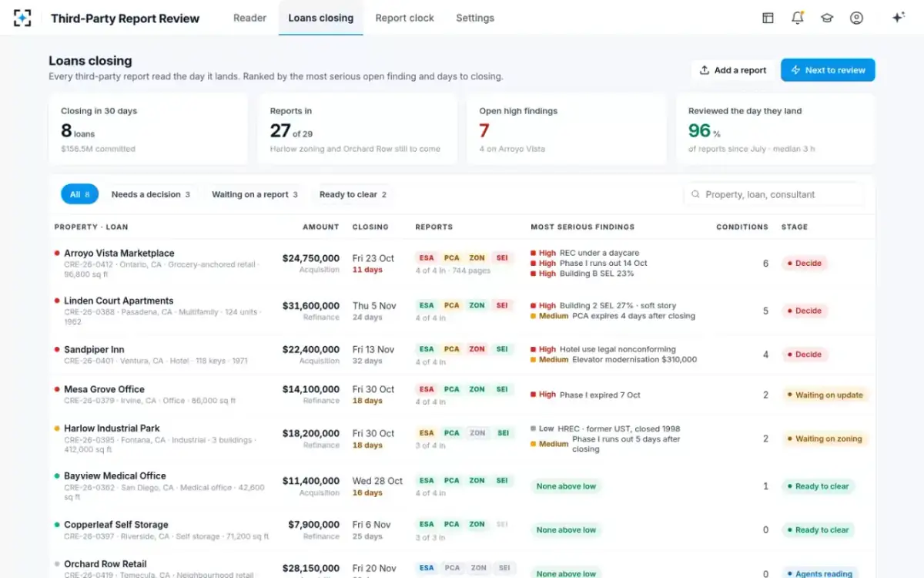The width and height of the screenshot is (924, 578).
Task: Open the sparkle assistant icon at top right
Action: tap(898, 18)
